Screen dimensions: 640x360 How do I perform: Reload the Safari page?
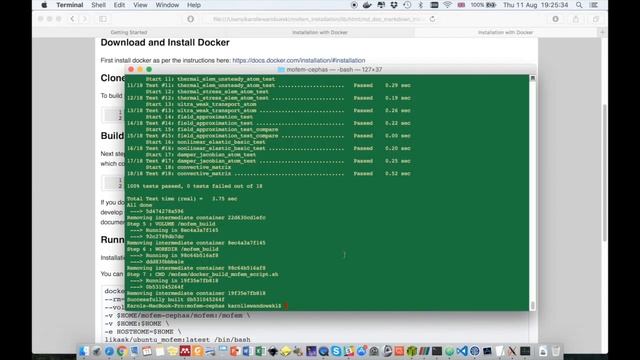(x=432, y=19)
